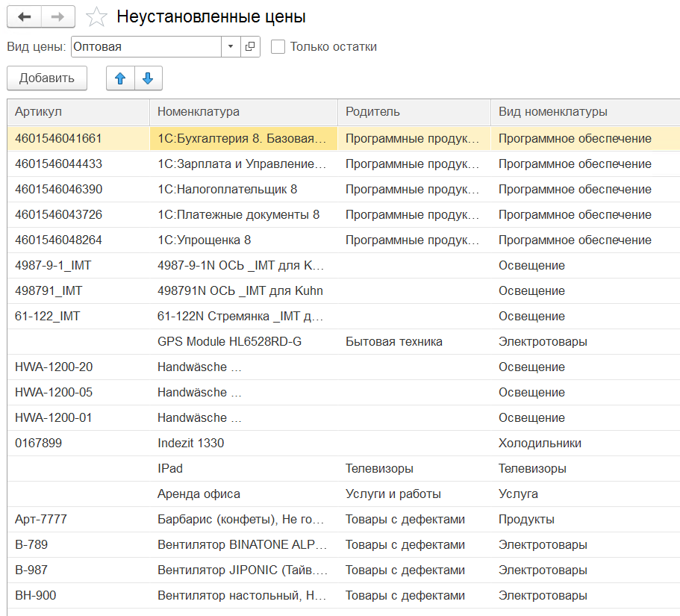Click the Добавить button
The image size is (680, 616).
tap(47, 78)
